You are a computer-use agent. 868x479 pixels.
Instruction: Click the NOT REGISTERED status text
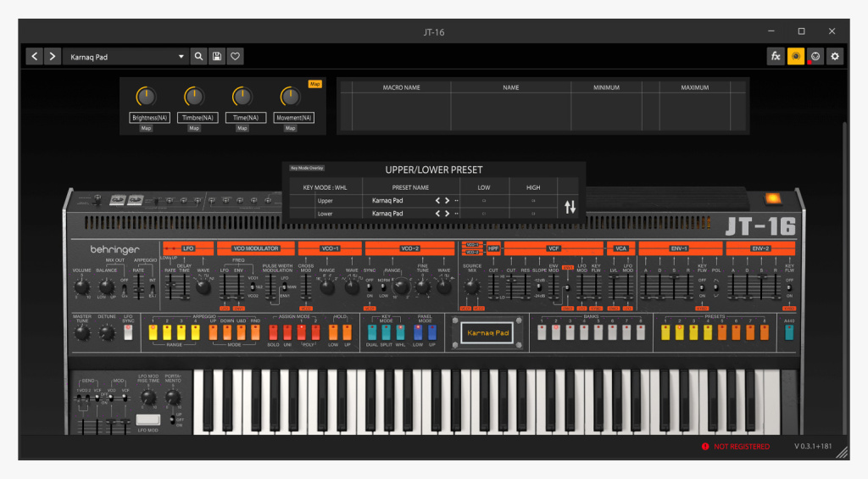click(x=741, y=446)
